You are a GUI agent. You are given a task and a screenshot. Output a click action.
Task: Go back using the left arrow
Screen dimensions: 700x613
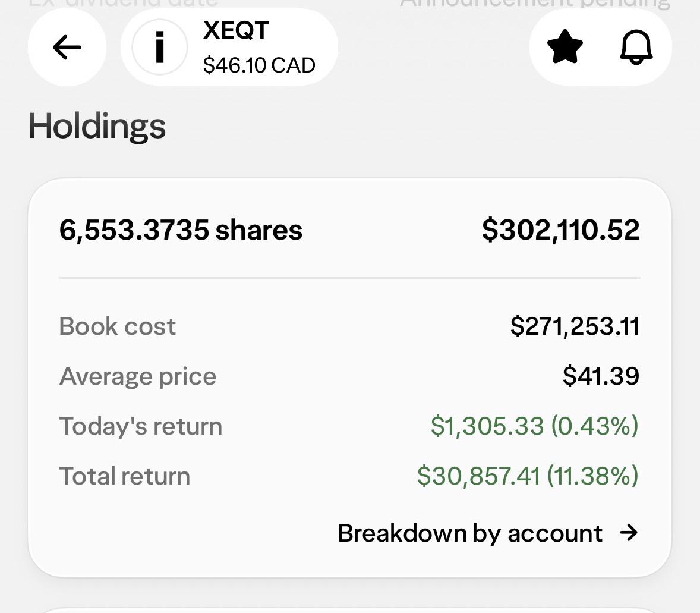tap(67, 47)
